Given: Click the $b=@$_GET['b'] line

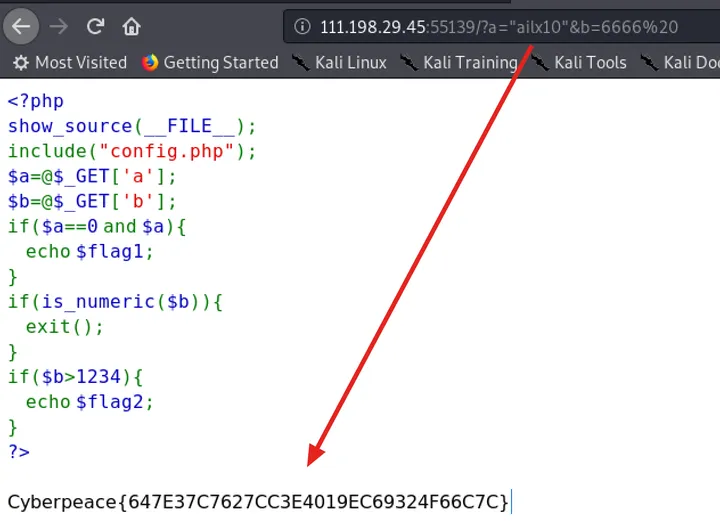Looking at the screenshot, I should 92,201.
